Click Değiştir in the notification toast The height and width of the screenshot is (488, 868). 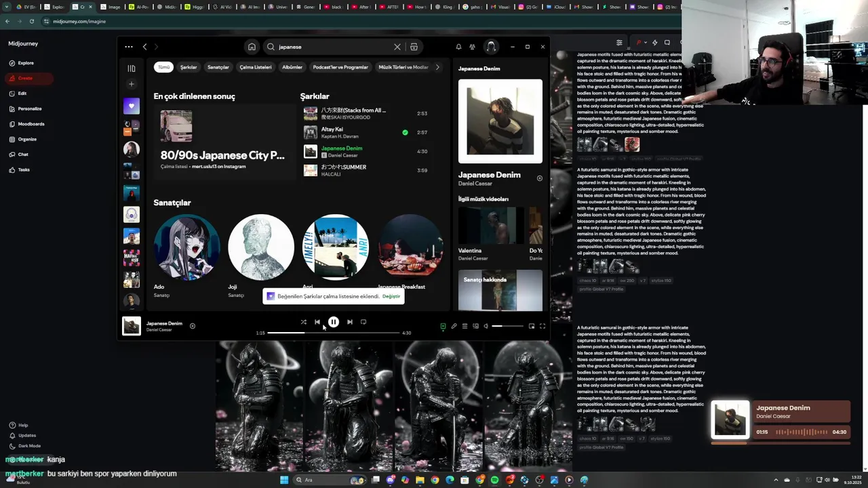click(391, 296)
